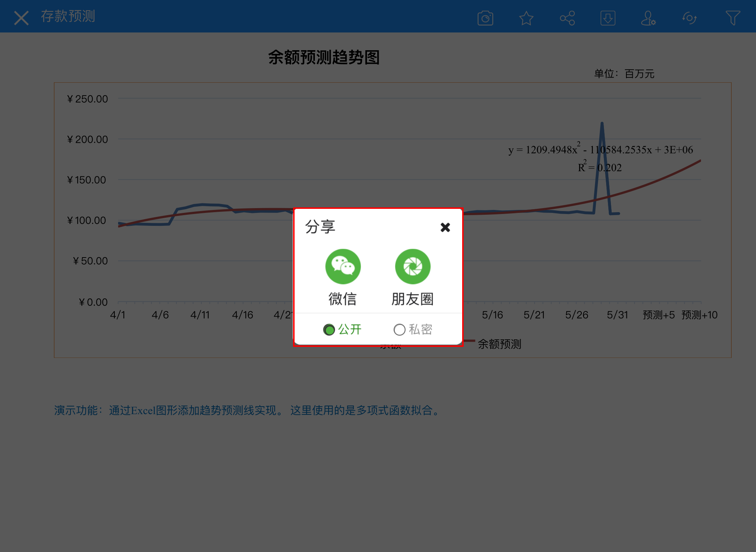Screen dimensions: 756x552
Task: Tap the R² = 0.202 label
Action: [599, 167]
